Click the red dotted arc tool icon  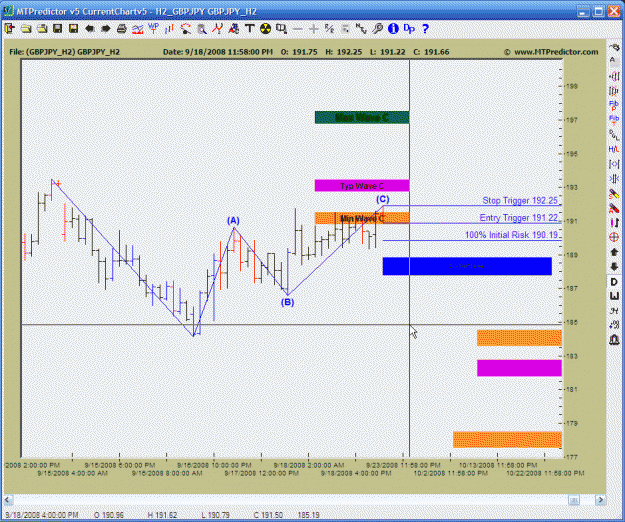[185, 29]
